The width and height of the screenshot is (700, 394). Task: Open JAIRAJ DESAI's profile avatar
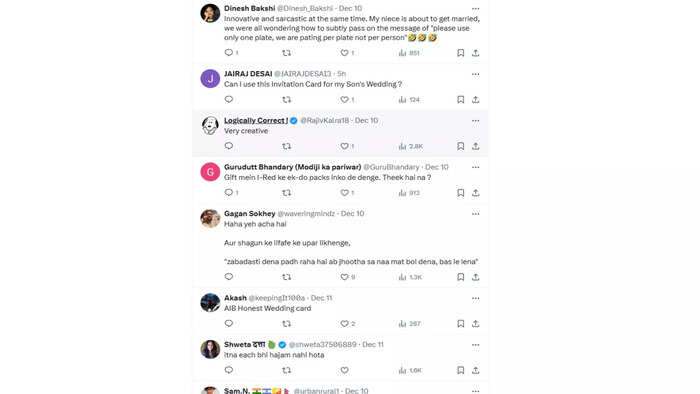[x=210, y=79]
